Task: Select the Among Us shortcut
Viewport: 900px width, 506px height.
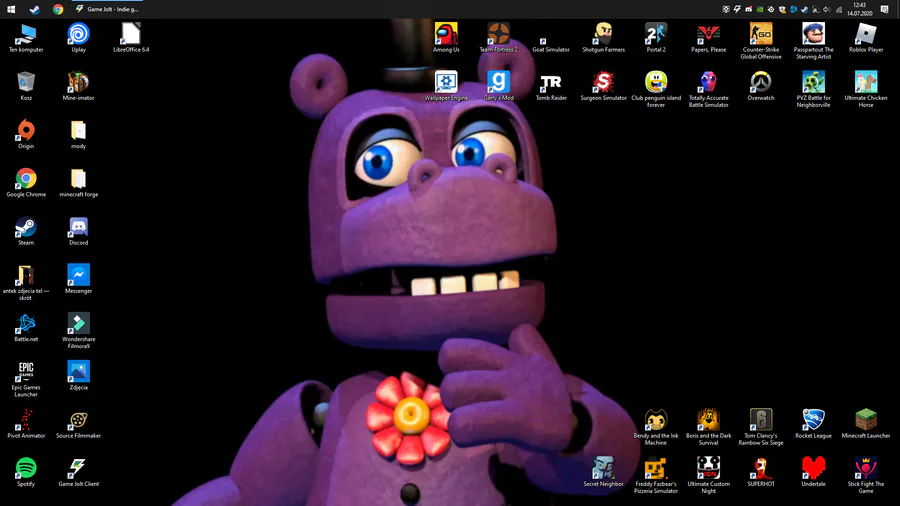Action: pyautogui.click(x=446, y=38)
